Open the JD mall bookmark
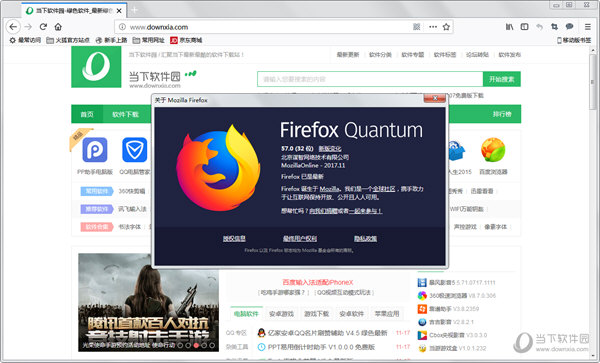This screenshot has width=600, height=363. tap(186, 40)
